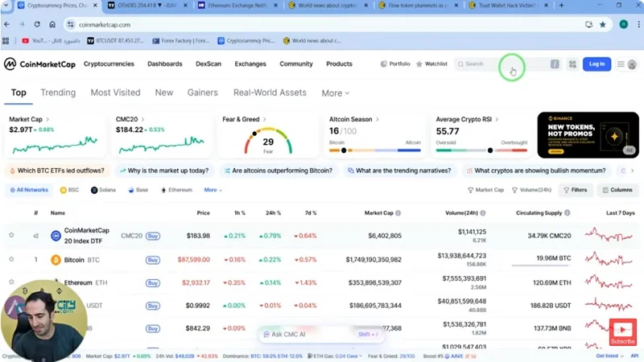Click the grid icon next to Log In
The height and width of the screenshot is (362, 644).
click(x=572, y=64)
